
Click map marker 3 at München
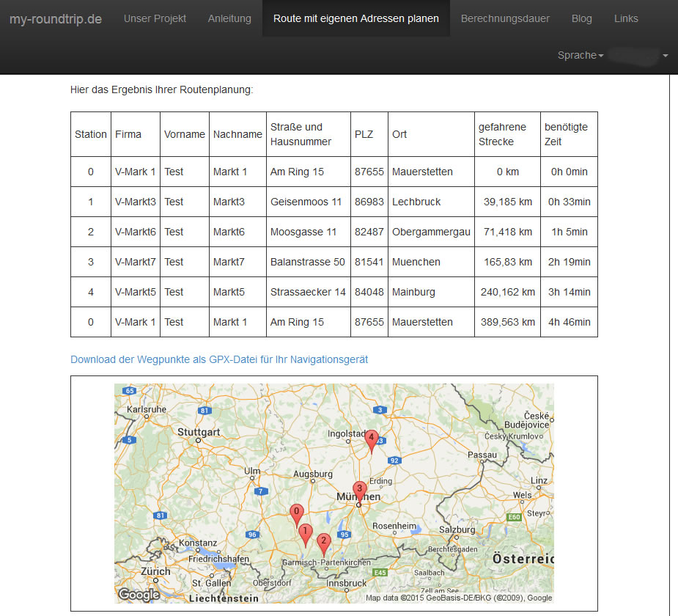[359, 491]
